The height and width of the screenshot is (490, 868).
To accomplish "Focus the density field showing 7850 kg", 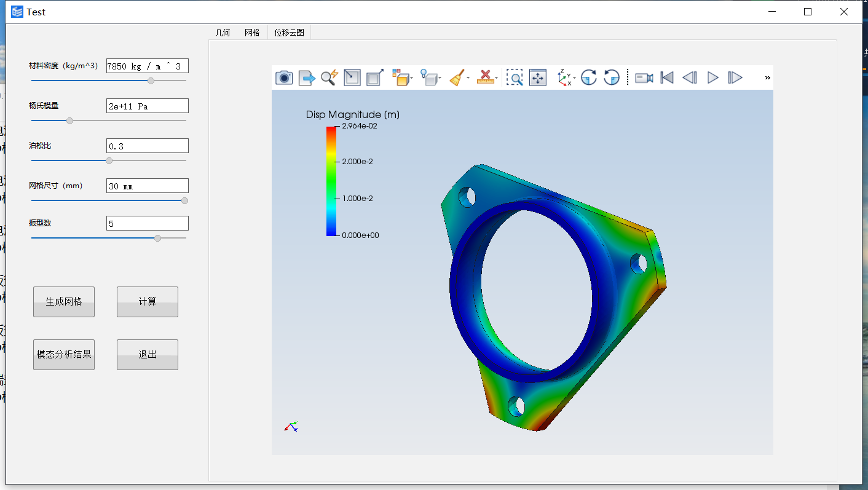I will [x=148, y=66].
